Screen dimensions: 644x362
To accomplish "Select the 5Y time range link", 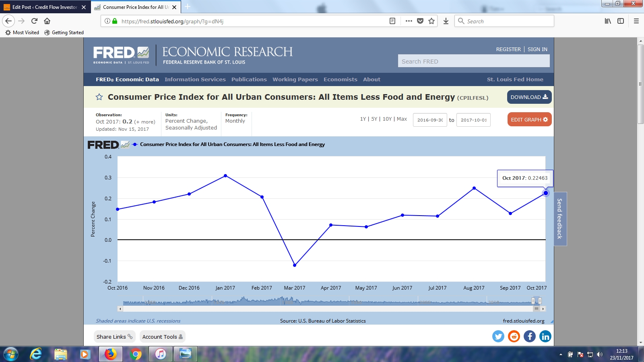I will click(374, 119).
